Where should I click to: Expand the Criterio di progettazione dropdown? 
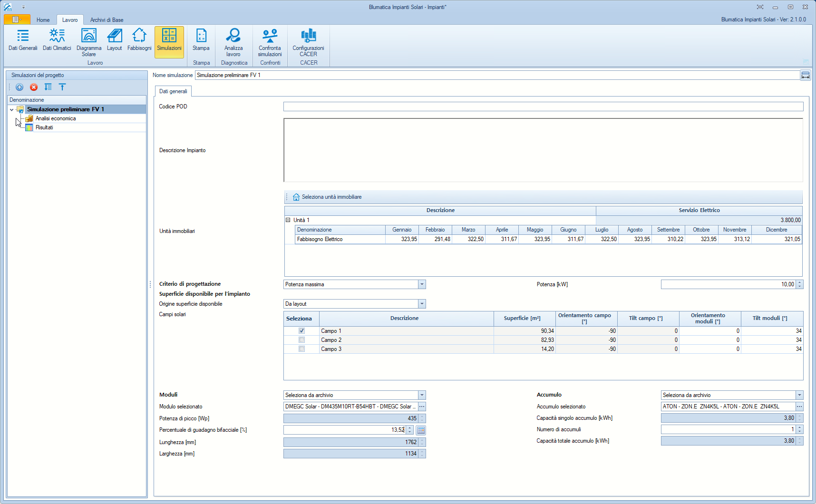[x=422, y=284]
